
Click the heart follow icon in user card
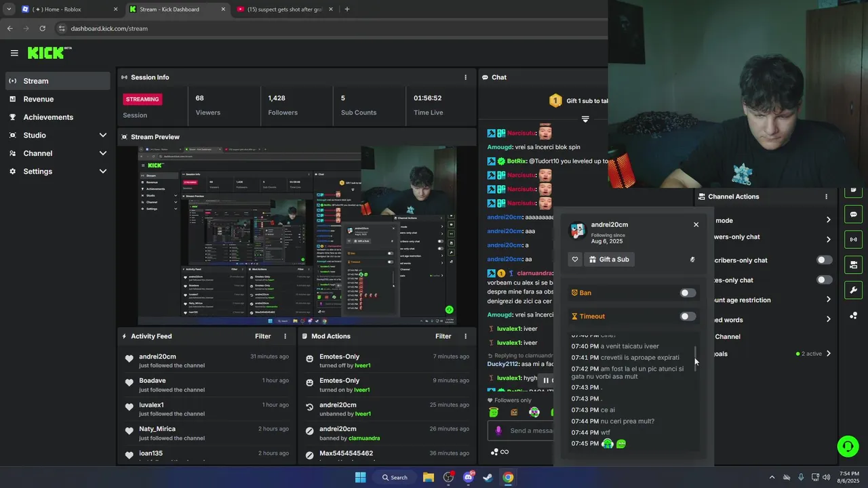pos(575,259)
